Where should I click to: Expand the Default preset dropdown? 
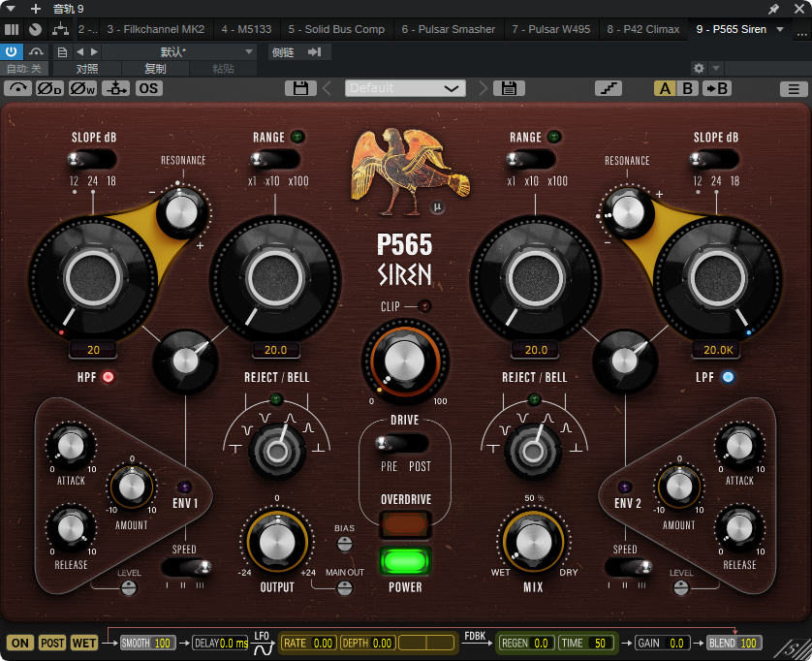[405, 88]
